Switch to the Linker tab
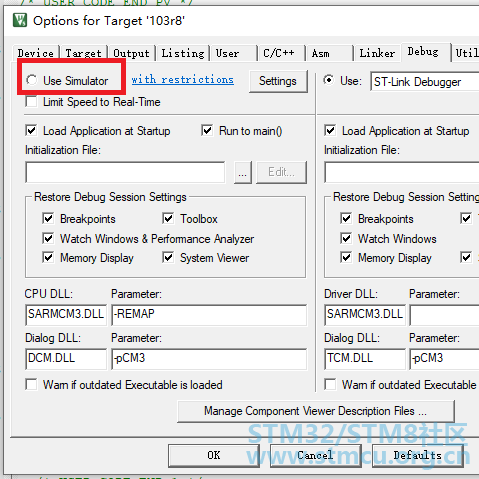This screenshot has width=479, height=479. click(377, 53)
